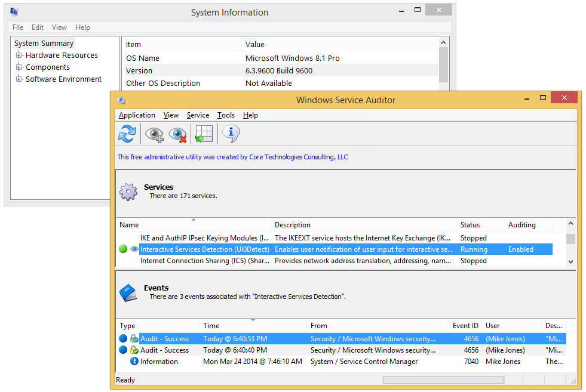Click the Other OS Description row
This screenshot has height=392, width=586.
point(281,84)
